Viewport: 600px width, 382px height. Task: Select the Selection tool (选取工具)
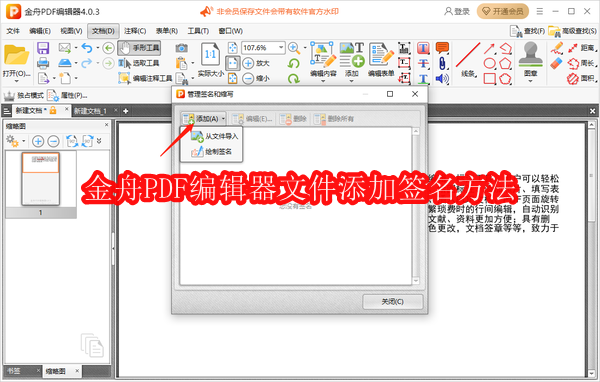(x=139, y=63)
